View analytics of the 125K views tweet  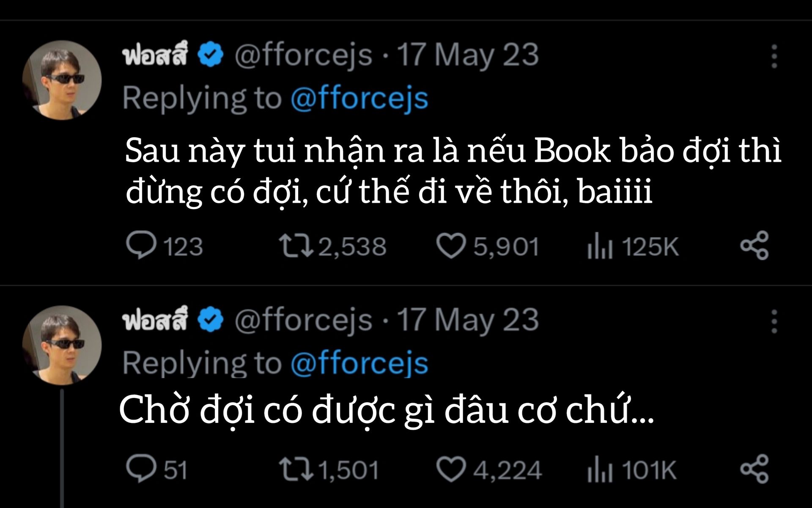(599, 247)
